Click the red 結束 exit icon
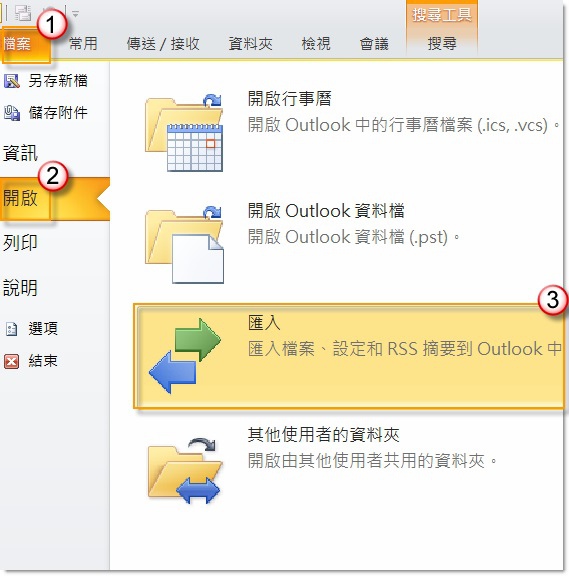This screenshot has height=576, width=569. pyautogui.click(x=11, y=361)
